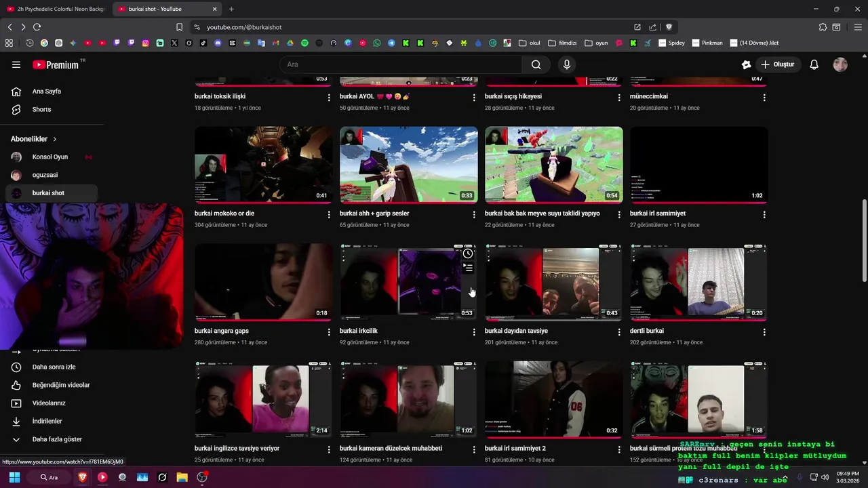Click the icon left of Oluştur
The width and height of the screenshot is (868, 488).
746,64
